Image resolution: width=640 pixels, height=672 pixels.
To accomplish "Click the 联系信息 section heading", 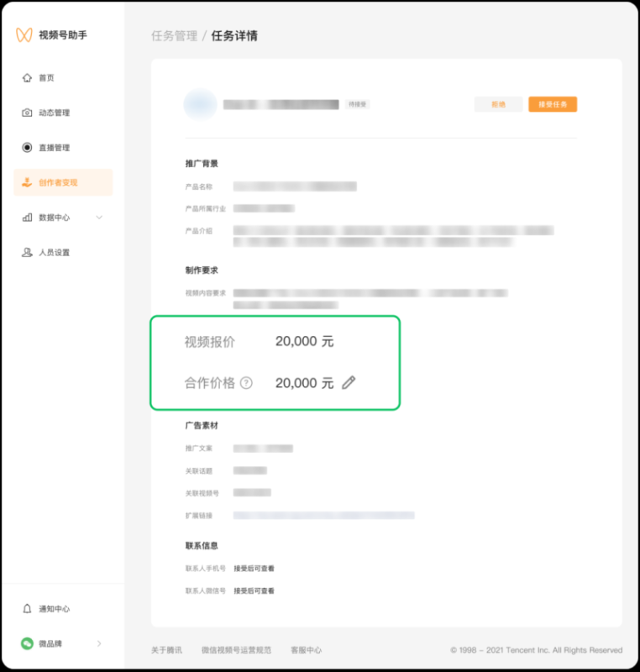I will pos(202,545).
